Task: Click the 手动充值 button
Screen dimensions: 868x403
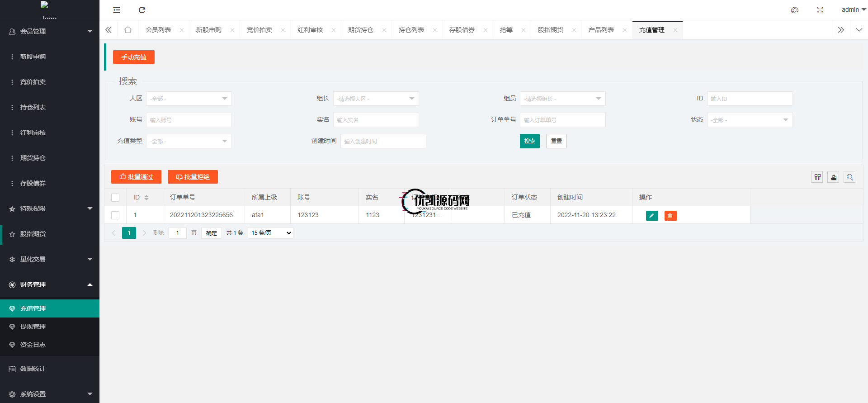Action: 134,57
